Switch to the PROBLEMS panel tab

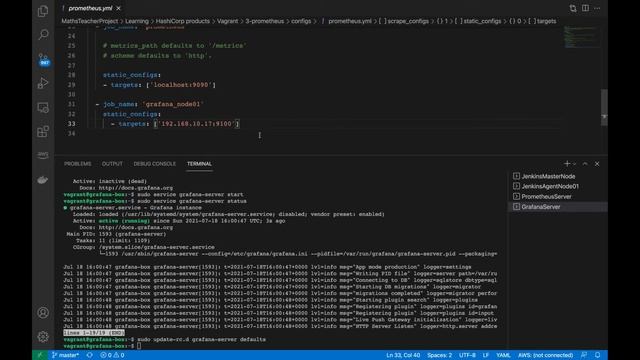(78, 164)
